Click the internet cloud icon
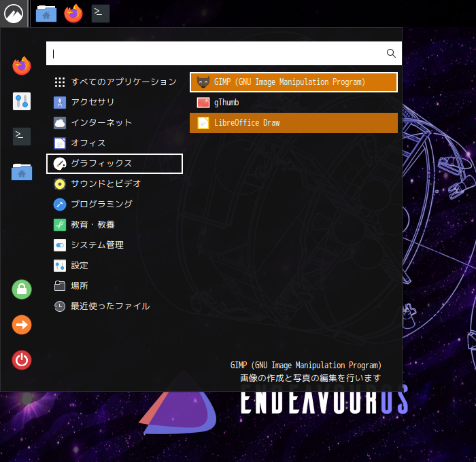The image size is (476, 462). point(60,123)
